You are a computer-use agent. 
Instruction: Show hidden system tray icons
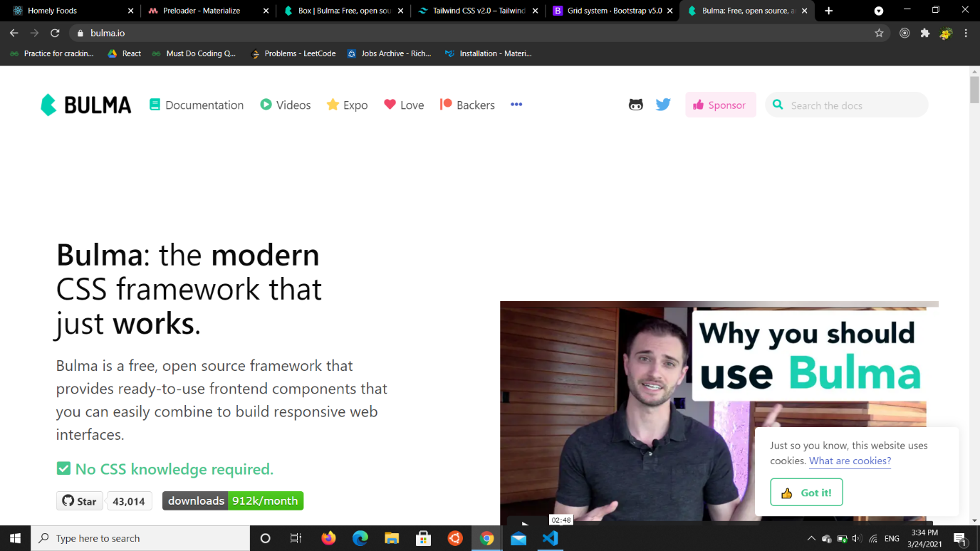coord(810,539)
